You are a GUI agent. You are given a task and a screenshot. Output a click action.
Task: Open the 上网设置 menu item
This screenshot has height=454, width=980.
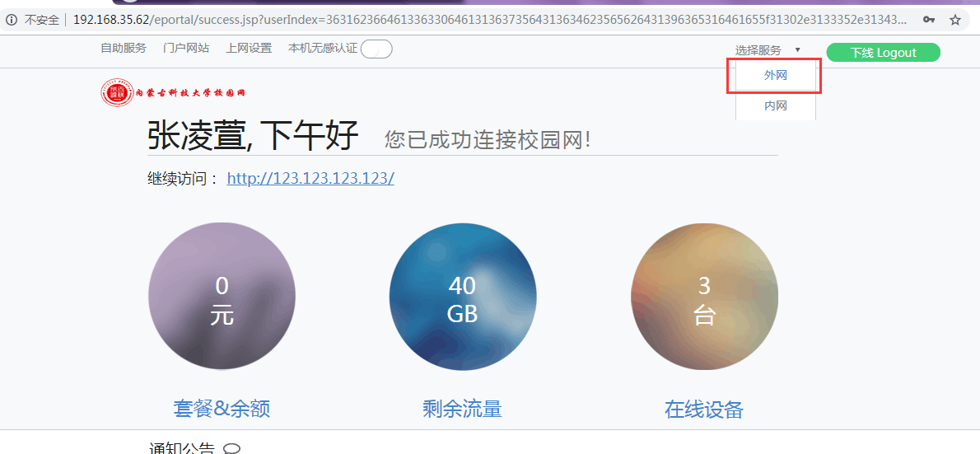tap(249, 48)
